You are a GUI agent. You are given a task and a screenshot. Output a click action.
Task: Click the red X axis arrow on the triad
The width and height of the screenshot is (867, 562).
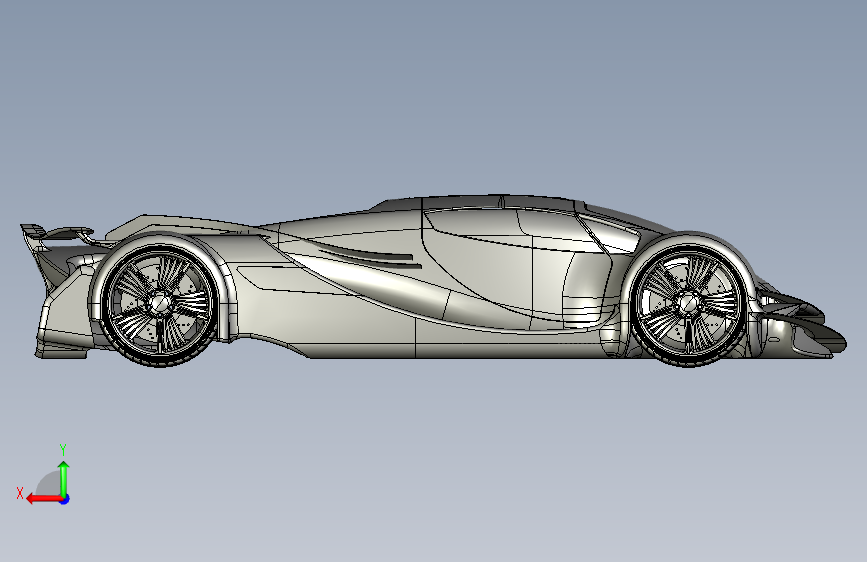tap(44, 499)
